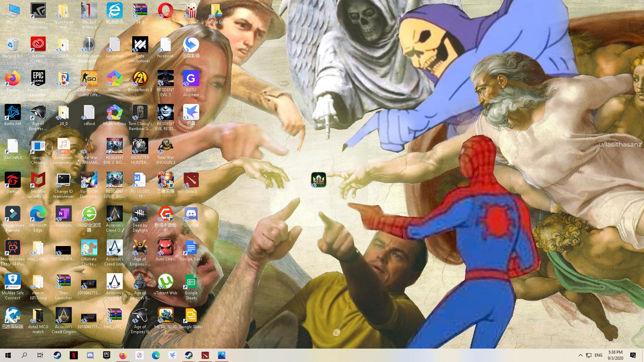This screenshot has width=644, height=362.
Task: Open Microsoft Edge from the taskbar
Action: pos(155,355)
